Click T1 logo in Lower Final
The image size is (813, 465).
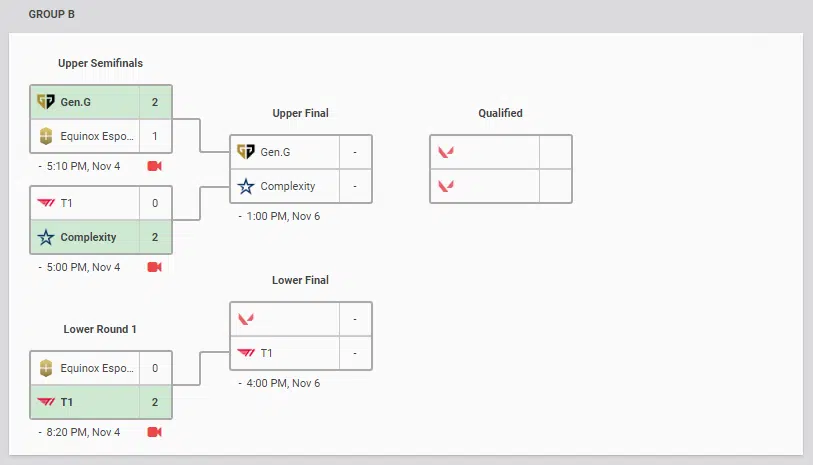245,352
